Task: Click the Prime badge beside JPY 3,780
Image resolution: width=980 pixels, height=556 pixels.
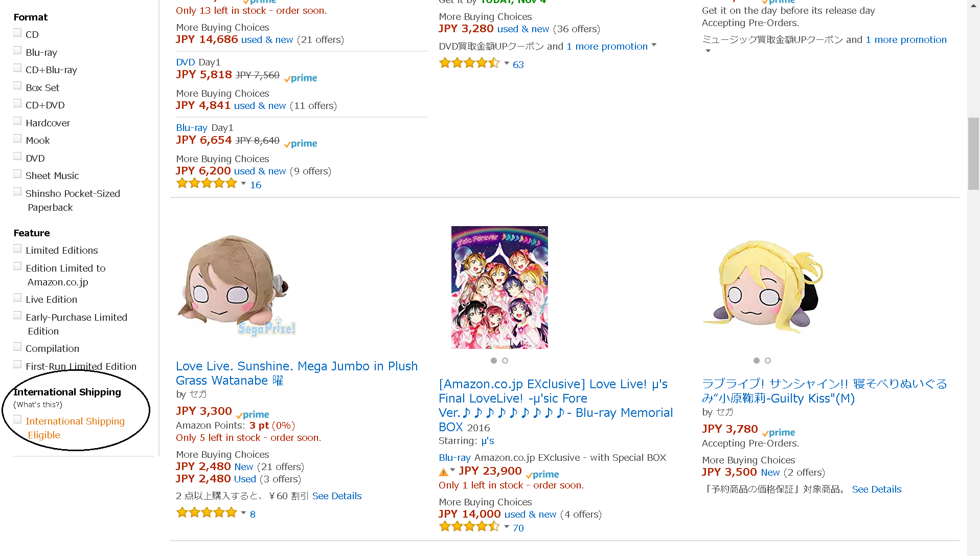Action: (778, 432)
